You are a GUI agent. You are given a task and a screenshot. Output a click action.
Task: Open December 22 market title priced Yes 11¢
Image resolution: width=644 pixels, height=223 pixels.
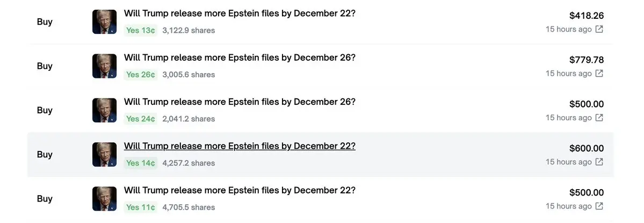(240, 191)
